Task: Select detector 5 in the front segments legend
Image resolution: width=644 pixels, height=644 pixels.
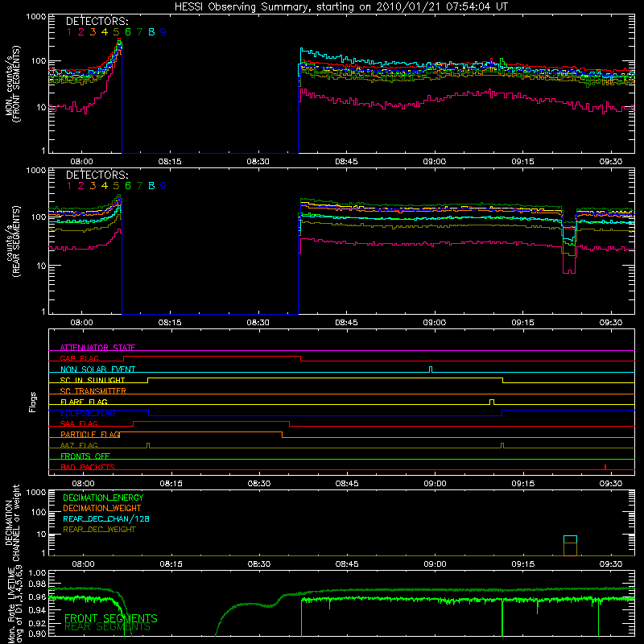Action: pyautogui.click(x=116, y=32)
